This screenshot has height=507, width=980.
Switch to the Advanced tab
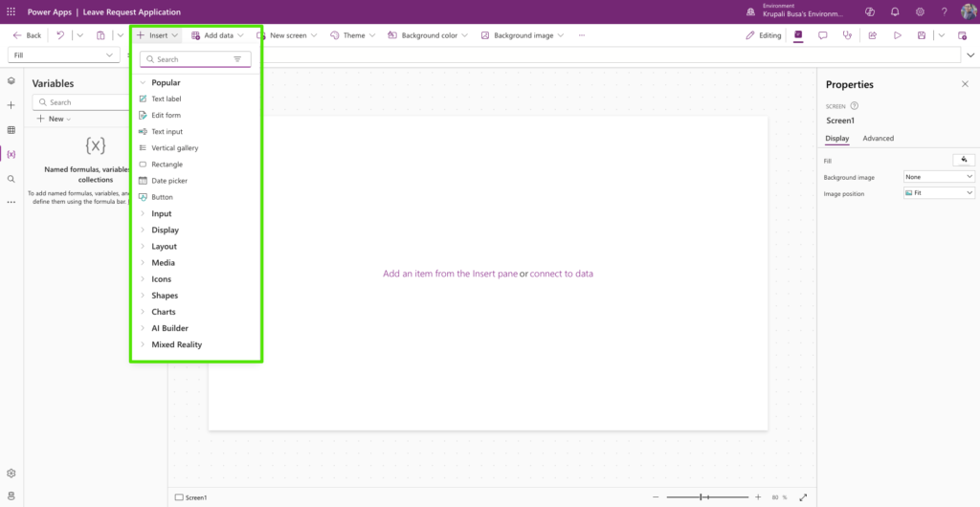coord(879,138)
